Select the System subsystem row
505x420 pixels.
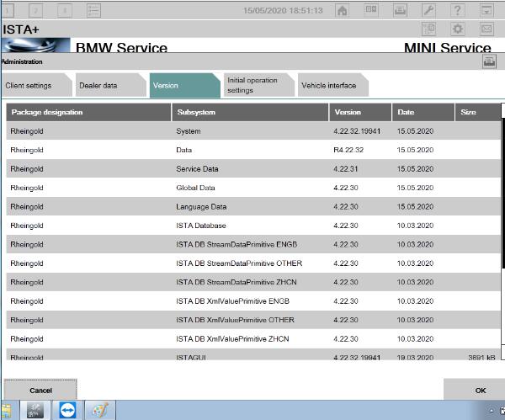[253, 131]
